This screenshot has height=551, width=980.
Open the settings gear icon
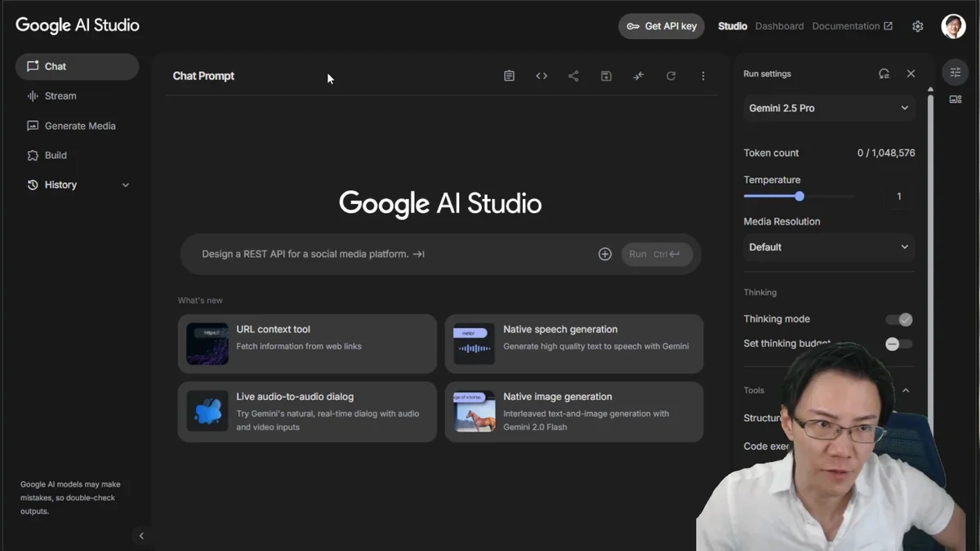pos(918,26)
